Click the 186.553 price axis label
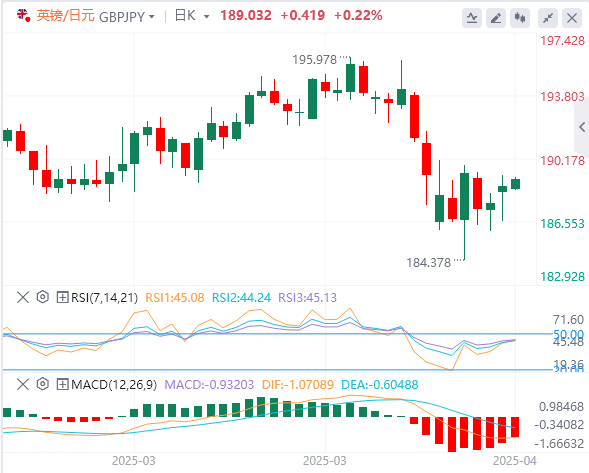589x473 pixels. point(562,224)
